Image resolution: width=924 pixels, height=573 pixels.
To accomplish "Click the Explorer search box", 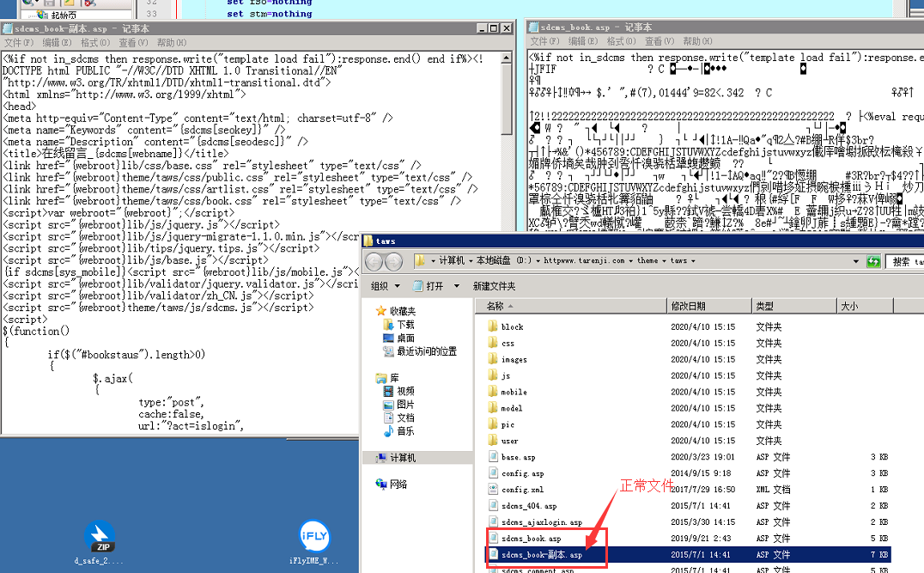I will (x=905, y=261).
